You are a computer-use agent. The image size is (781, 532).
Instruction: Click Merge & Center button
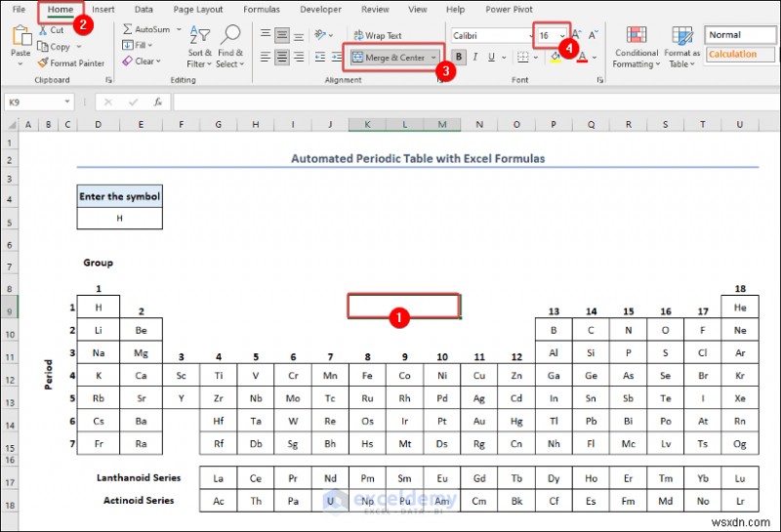pos(389,58)
